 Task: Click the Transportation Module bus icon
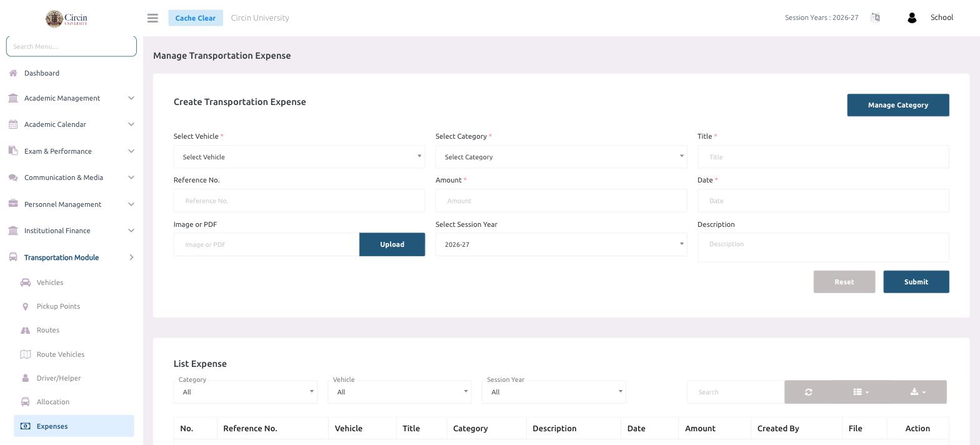13,257
